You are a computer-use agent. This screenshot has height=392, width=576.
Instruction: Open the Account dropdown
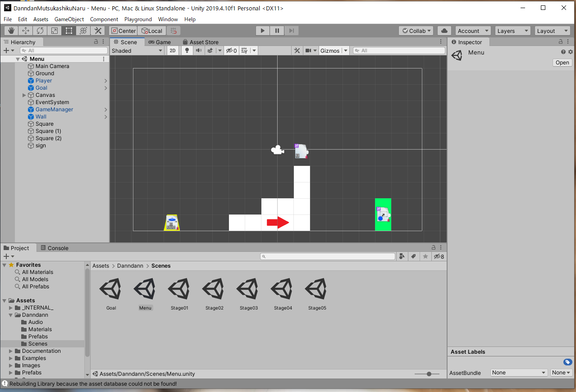[x=473, y=31]
